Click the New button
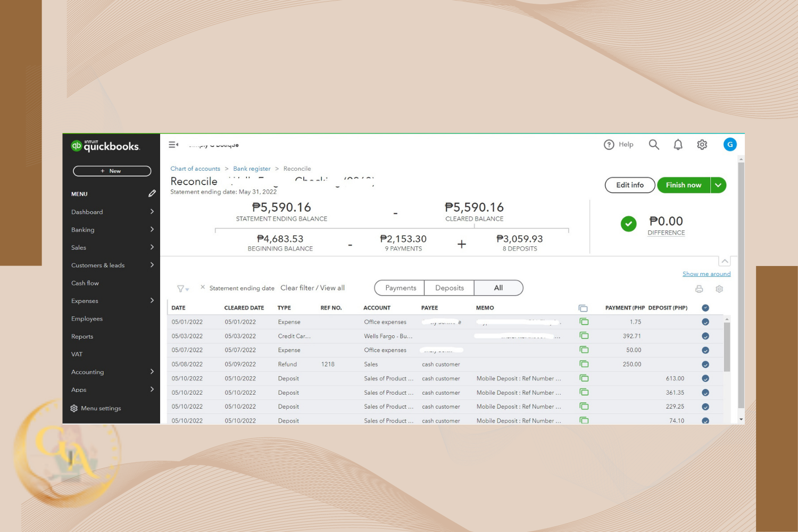This screenshot has height=532, width=798. tap(112, 171)
